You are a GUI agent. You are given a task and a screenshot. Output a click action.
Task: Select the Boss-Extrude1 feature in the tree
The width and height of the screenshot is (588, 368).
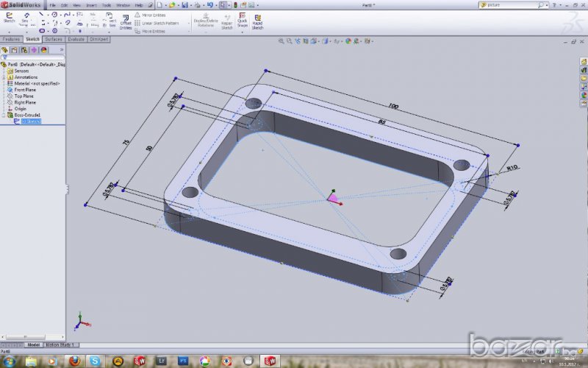pyautogui.click(x=27, y=115)
